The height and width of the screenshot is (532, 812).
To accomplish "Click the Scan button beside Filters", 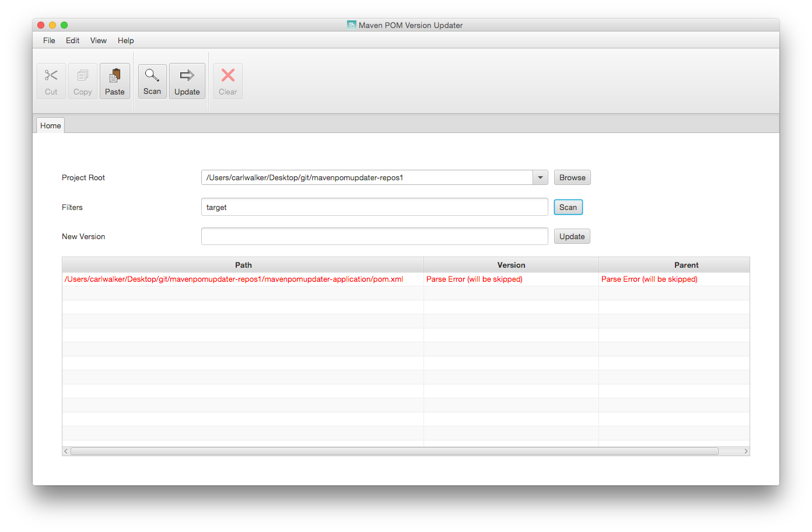I will (568, 207).
